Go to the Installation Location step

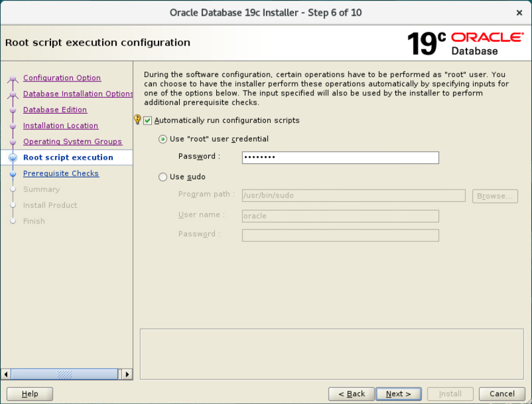pyautogui.click(x=60, y=126)
